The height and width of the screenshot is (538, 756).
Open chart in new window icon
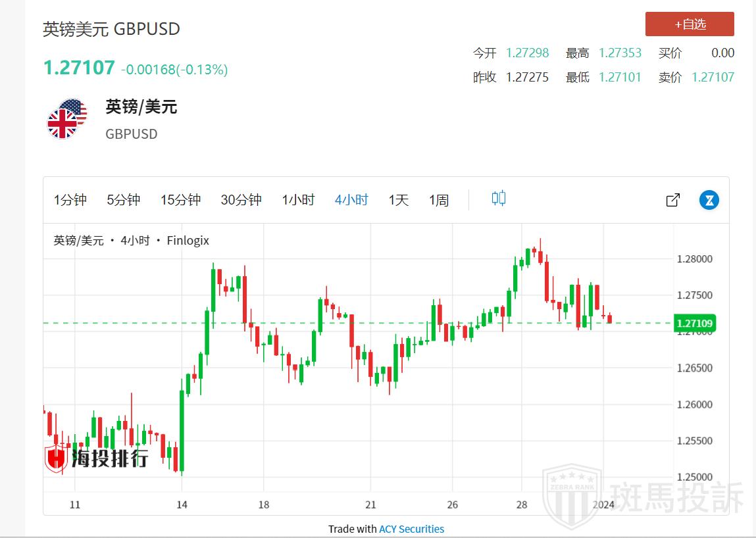click(x=672, y=200)
